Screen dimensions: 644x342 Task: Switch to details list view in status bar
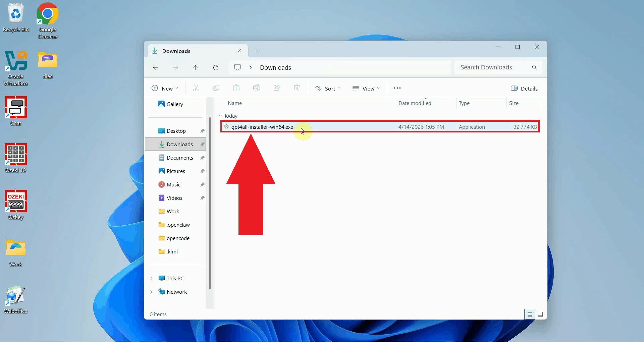coord(530,314)
